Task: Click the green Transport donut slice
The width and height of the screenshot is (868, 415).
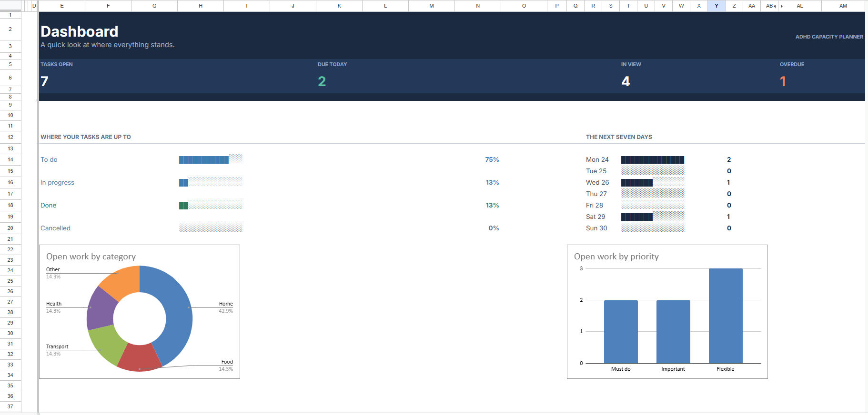Action: [x=108, y=344]
